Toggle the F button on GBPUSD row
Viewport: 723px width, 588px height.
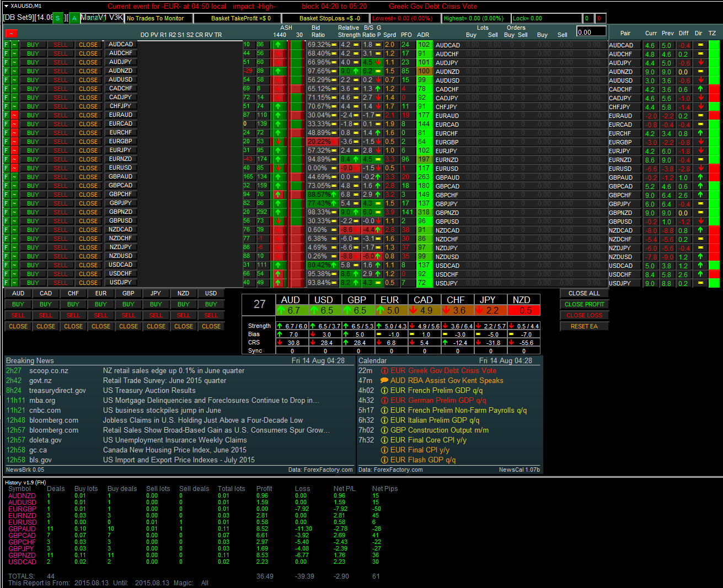click(7, 221)
